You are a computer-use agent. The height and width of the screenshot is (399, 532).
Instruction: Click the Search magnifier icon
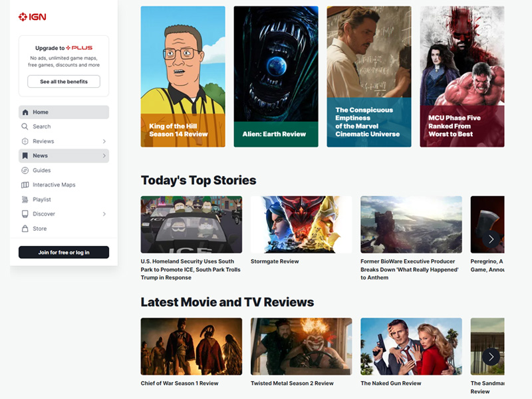coord(25,126)
